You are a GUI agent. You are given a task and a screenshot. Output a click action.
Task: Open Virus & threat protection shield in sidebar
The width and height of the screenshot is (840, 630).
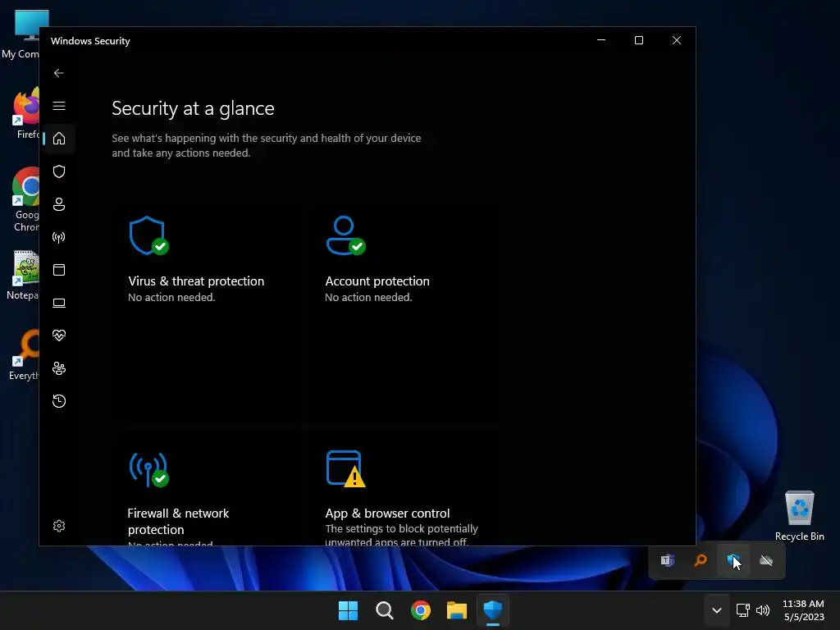(59, 171)
